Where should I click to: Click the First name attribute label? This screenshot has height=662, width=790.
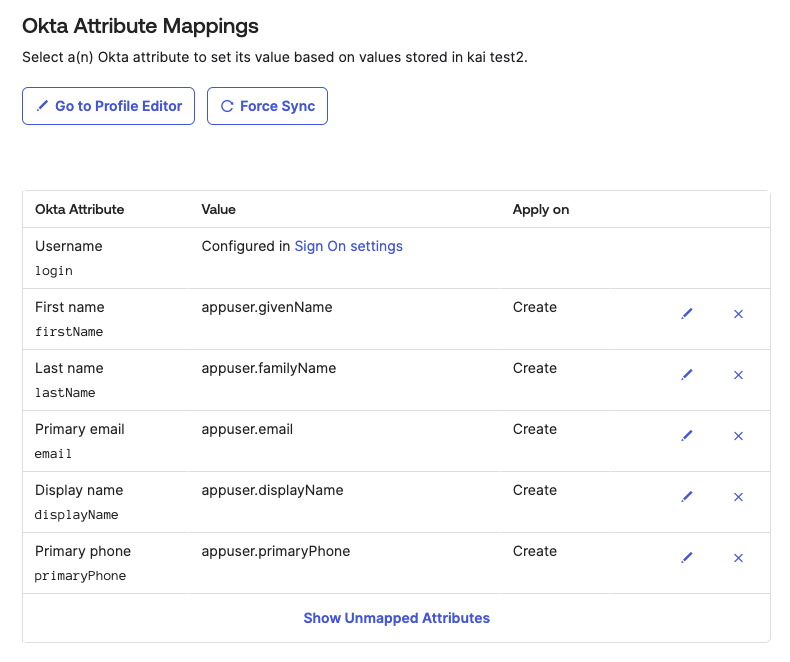(70, 307)
